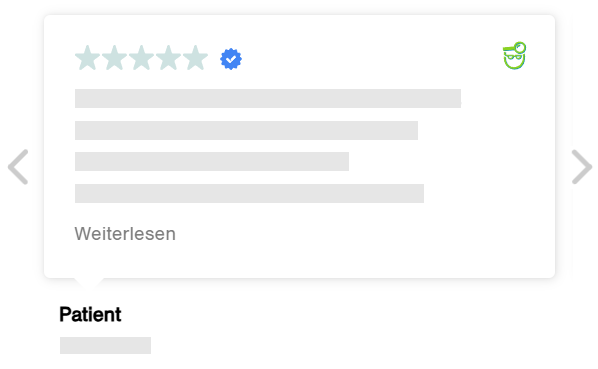
Task: Click the blue verified checkmark badge
Action: pos(231,59)
